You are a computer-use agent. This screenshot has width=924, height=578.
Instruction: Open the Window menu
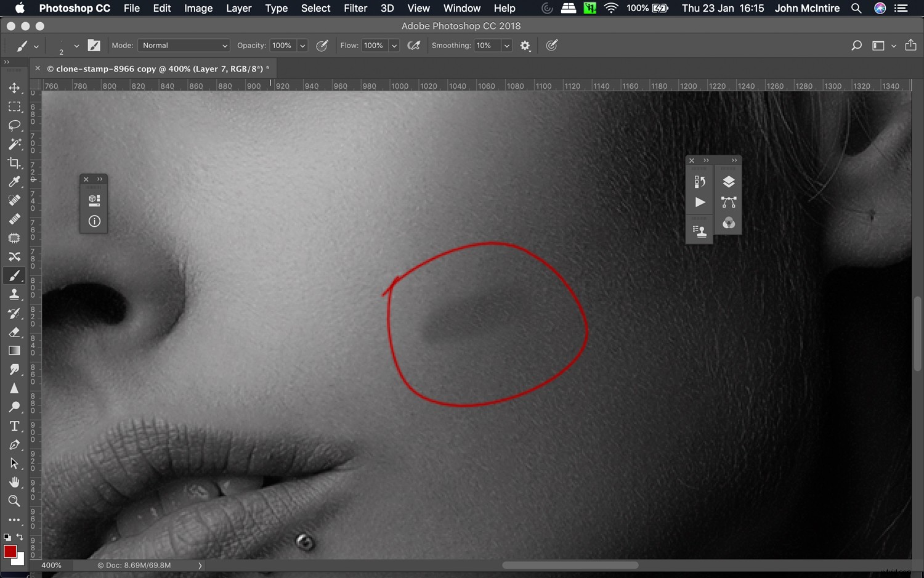click(x=461, y=8)
